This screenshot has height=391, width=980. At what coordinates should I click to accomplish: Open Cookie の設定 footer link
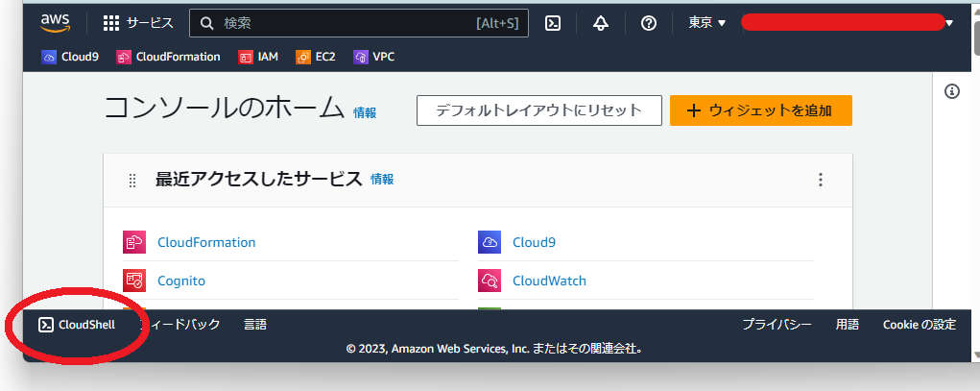[920, 325]
